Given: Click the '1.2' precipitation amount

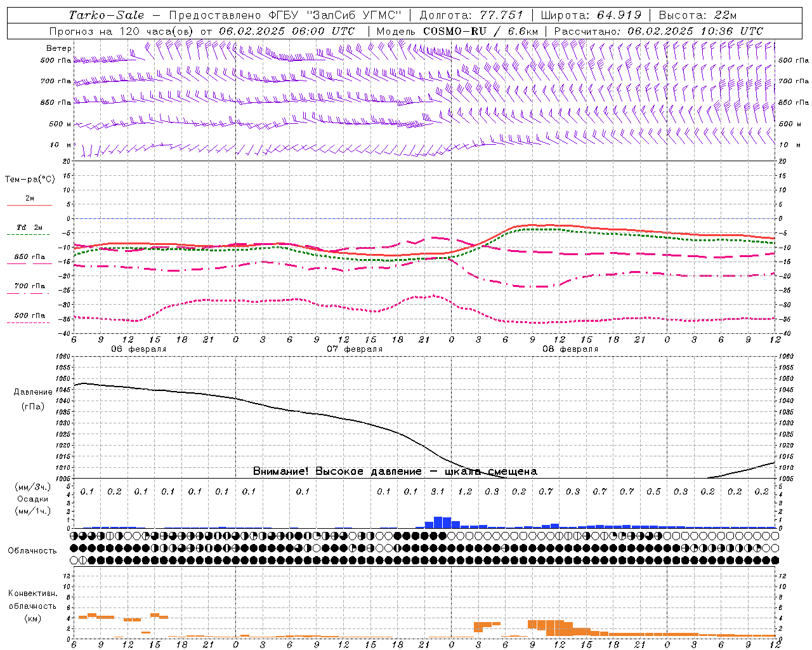Looking at the screenshot, I should click(465, 491).
